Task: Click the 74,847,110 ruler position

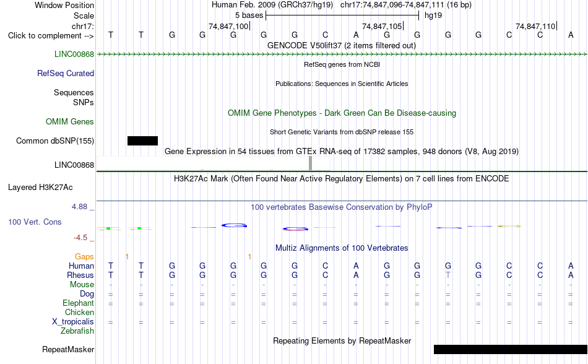Action: (535, 26)
